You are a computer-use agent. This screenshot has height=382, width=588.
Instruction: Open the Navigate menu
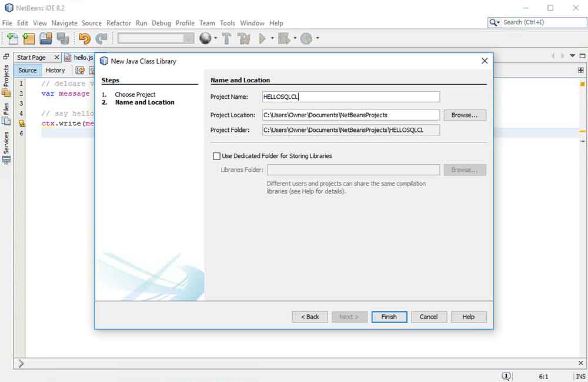64,24
